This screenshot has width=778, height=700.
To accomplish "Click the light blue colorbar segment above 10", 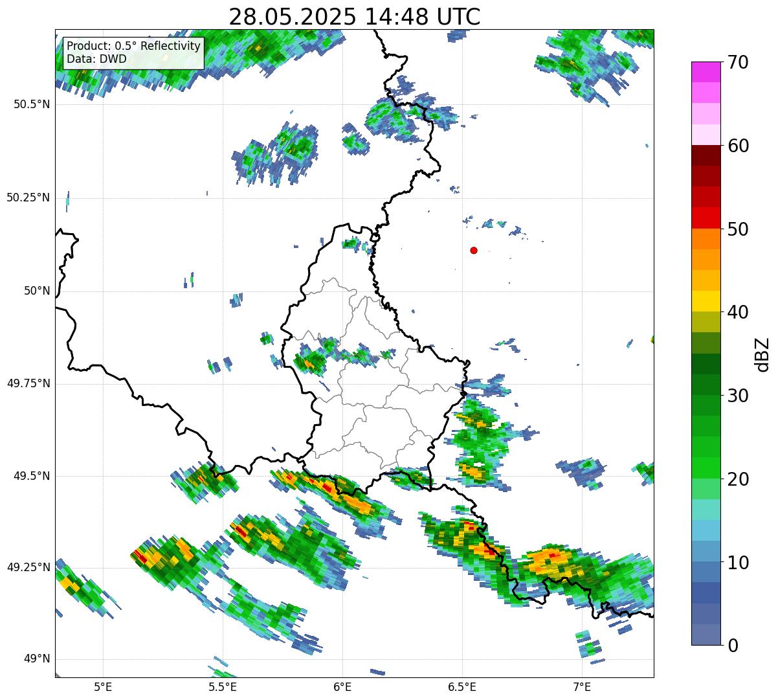I will pyautogui.click(x=706, y=552).
